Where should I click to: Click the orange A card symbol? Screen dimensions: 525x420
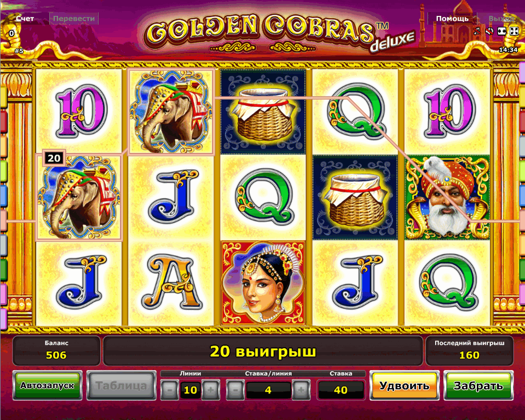(171, 283)
